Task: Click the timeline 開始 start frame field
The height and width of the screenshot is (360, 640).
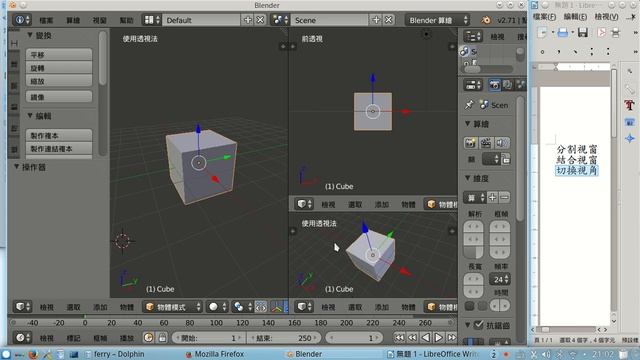Action: [208, 338]
